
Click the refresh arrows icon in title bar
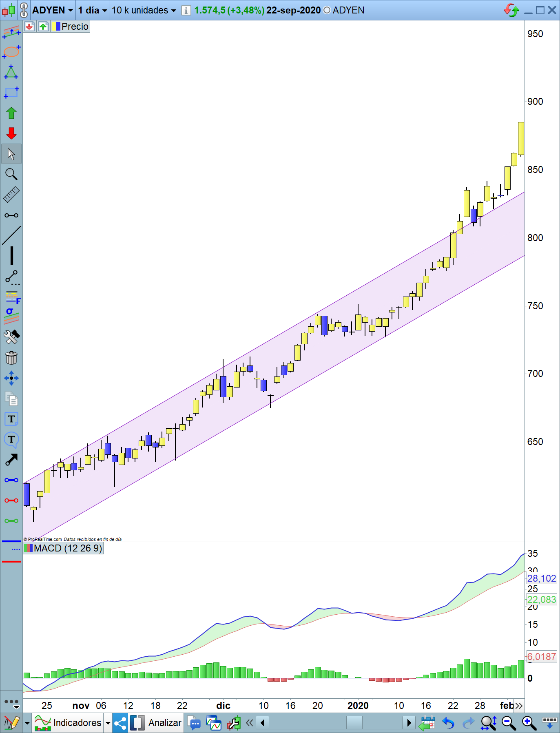coord(511,10)
